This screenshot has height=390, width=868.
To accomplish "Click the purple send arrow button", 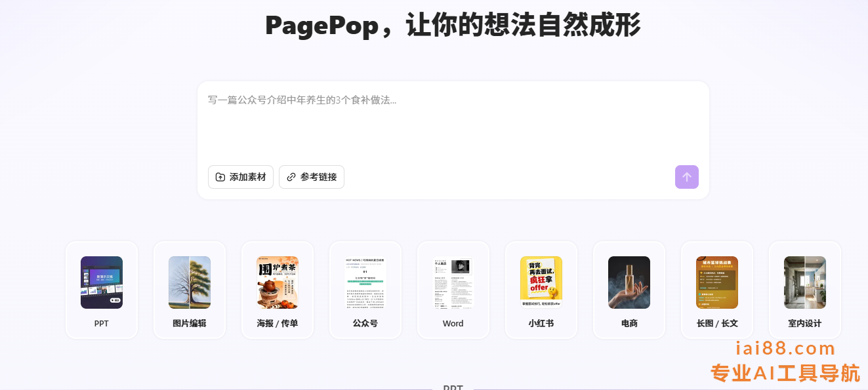I will [x=686, y=177].
